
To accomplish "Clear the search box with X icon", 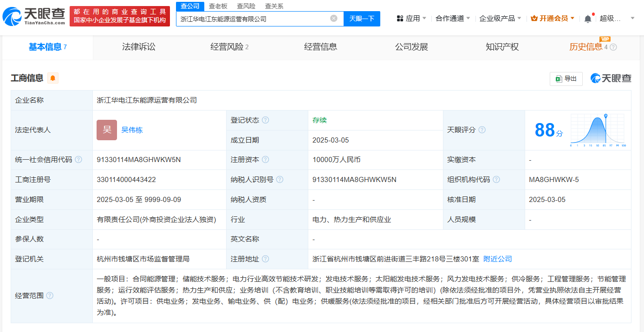I will coord(334,19).
